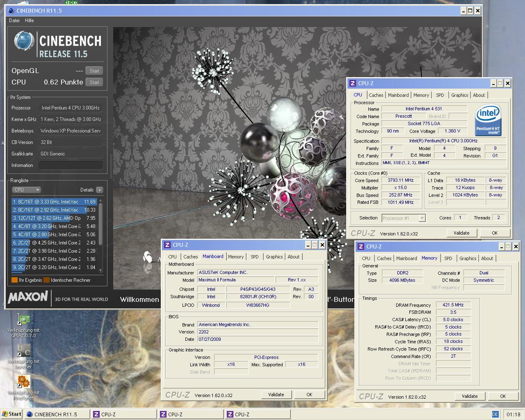The height and width of the screenshot is (420, 525).
Task: Open SPD tab in CPU-Z CPU window
Action: click(440, 95)
